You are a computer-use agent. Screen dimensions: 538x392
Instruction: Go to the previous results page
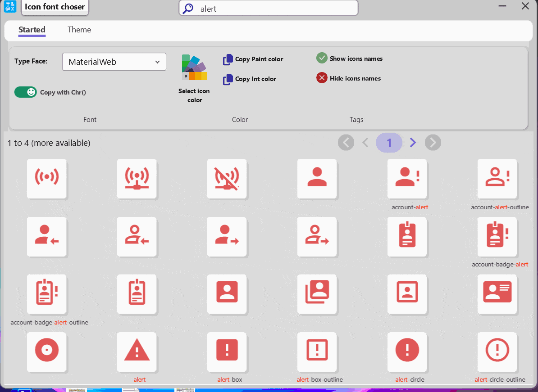point(365,143)
